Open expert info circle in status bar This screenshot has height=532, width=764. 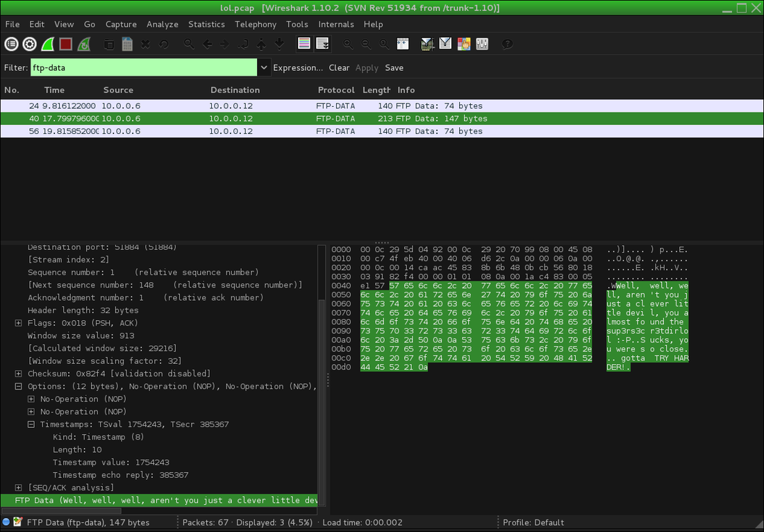[6, 522]
